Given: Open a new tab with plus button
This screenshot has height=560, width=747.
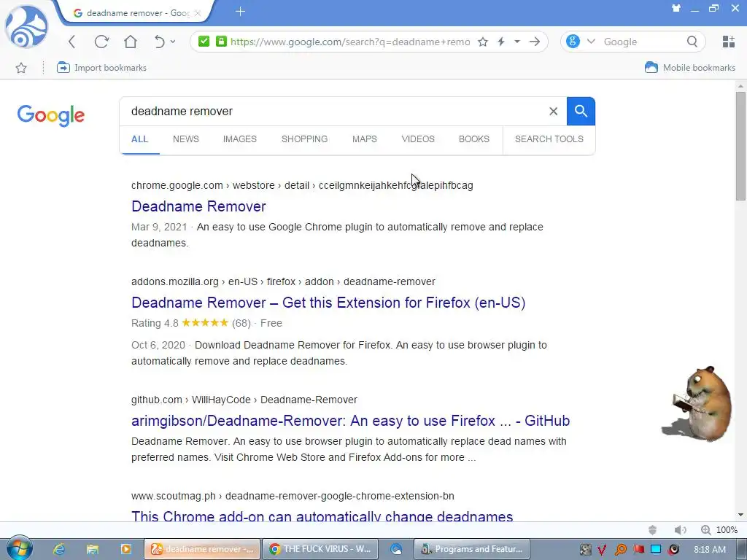Looking at the screenshot, I should click(240, 12).
